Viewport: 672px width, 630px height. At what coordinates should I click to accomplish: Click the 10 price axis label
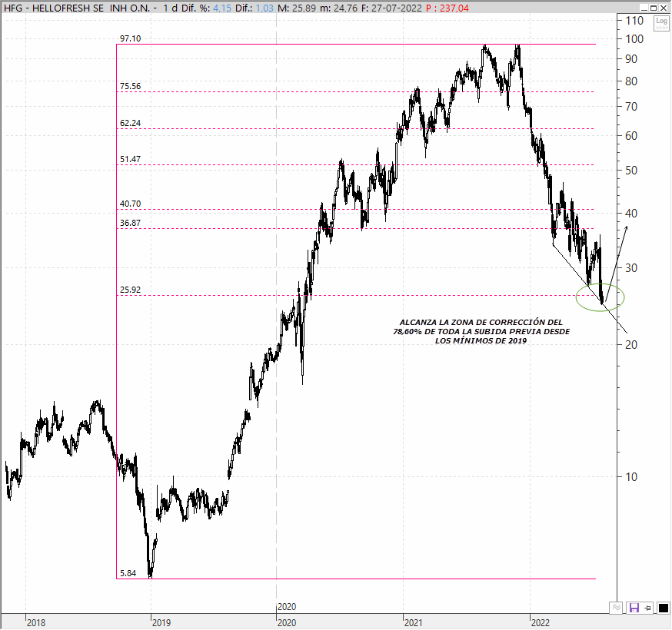[x=631, y=476]
